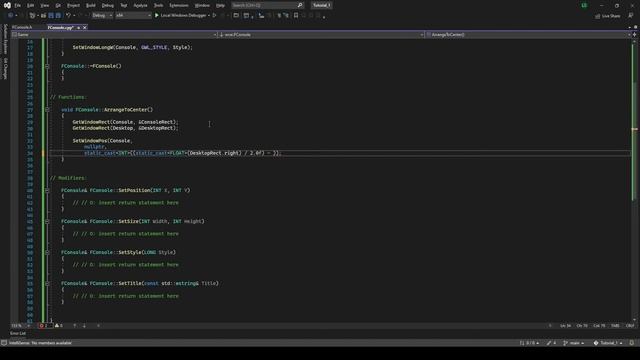The image size is (640, 360).
Task: Click the step/indent toolbar icon
Action: click(261, 16)
